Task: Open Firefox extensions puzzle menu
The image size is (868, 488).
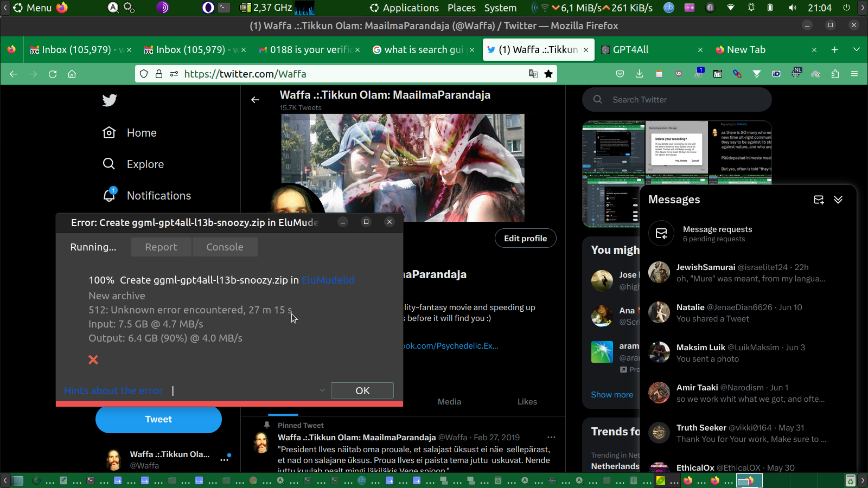Action: [835, 74]
